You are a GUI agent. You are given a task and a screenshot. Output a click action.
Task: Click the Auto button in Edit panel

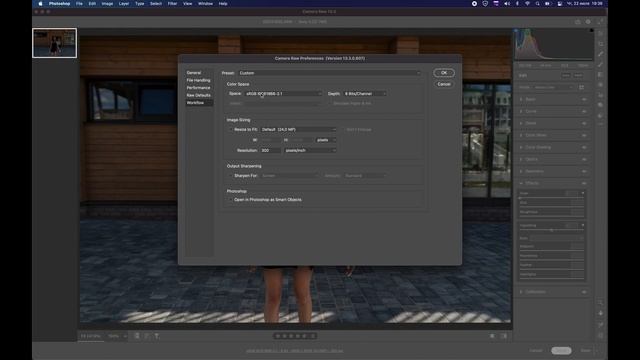(x=566, y=76)
